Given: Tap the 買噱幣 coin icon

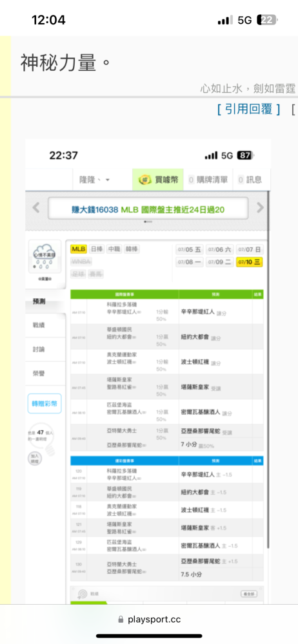Looking at the screenshot, I should click(x=144, y=180).
